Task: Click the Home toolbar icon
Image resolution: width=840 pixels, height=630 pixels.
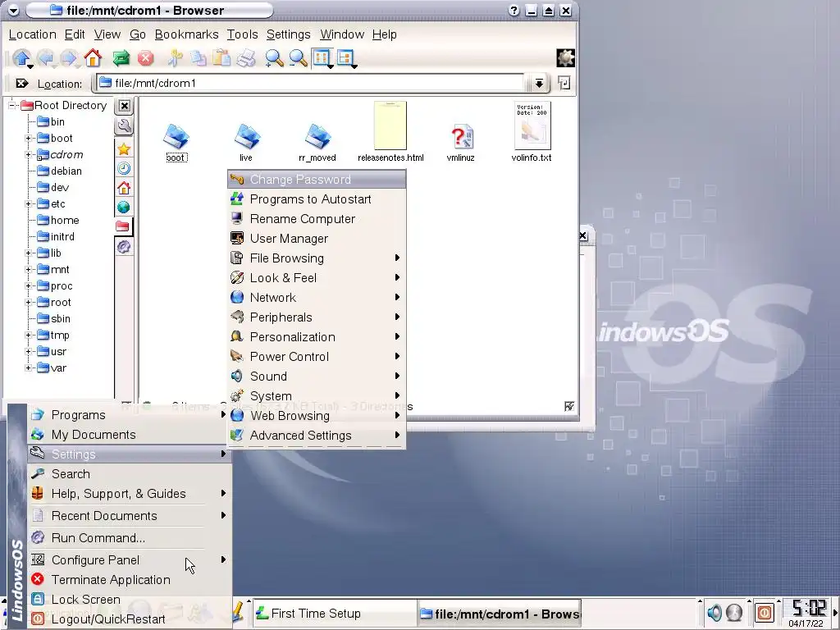Action: pyautogui.click(x=93, y=58)
